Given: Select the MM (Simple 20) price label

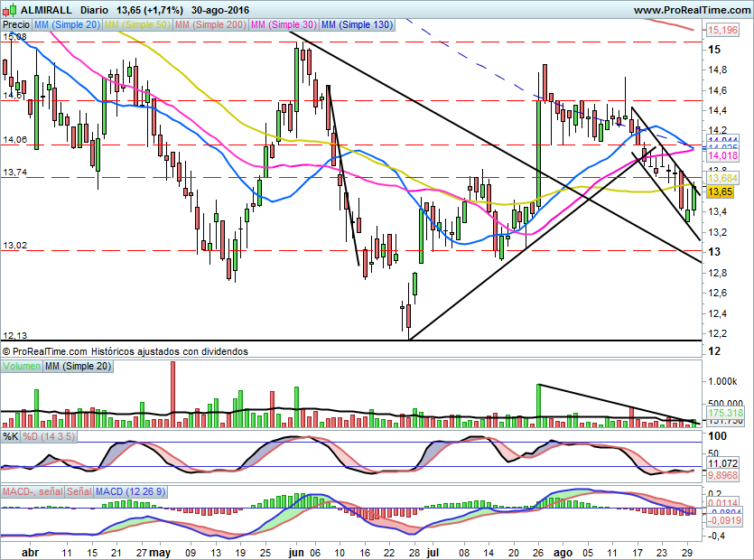Looking at the screenshot, I should click(67, 24).
